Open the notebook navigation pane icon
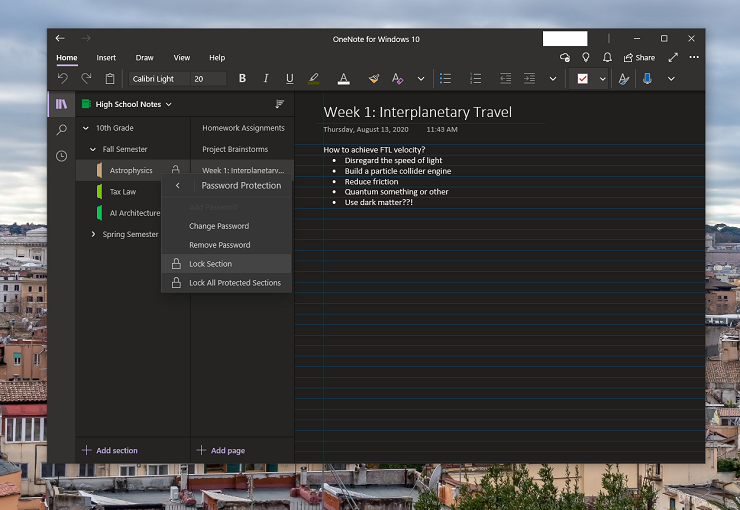 tap(62, 104)
